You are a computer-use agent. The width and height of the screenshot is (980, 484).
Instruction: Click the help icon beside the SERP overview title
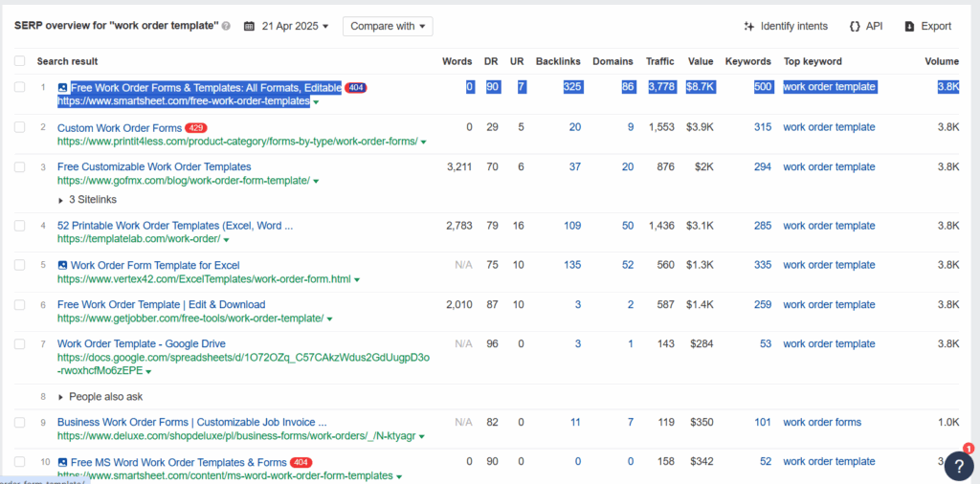[x=226, y=26]
